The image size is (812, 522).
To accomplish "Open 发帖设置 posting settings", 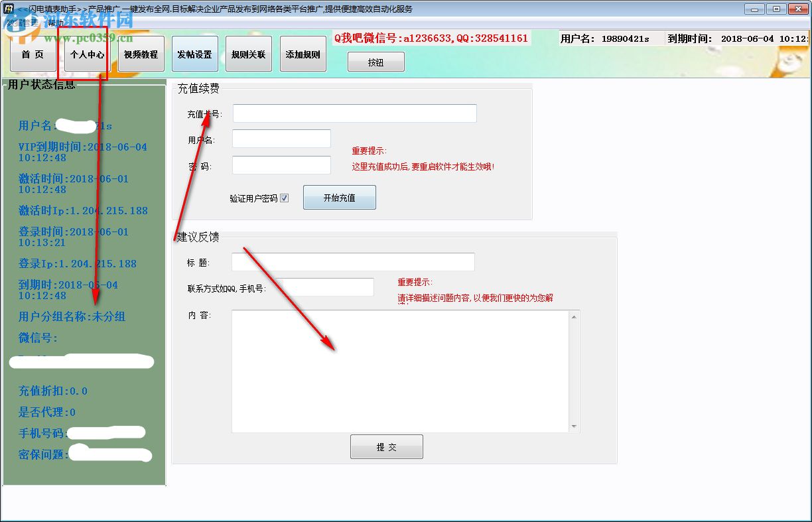I will point(194,56).
